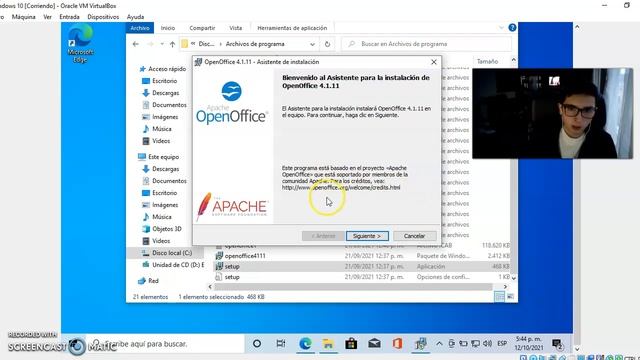Open VirtualBox Máquina menu
Image resolution: width=640 pixels, height=360 pixels.
[24, 17]
